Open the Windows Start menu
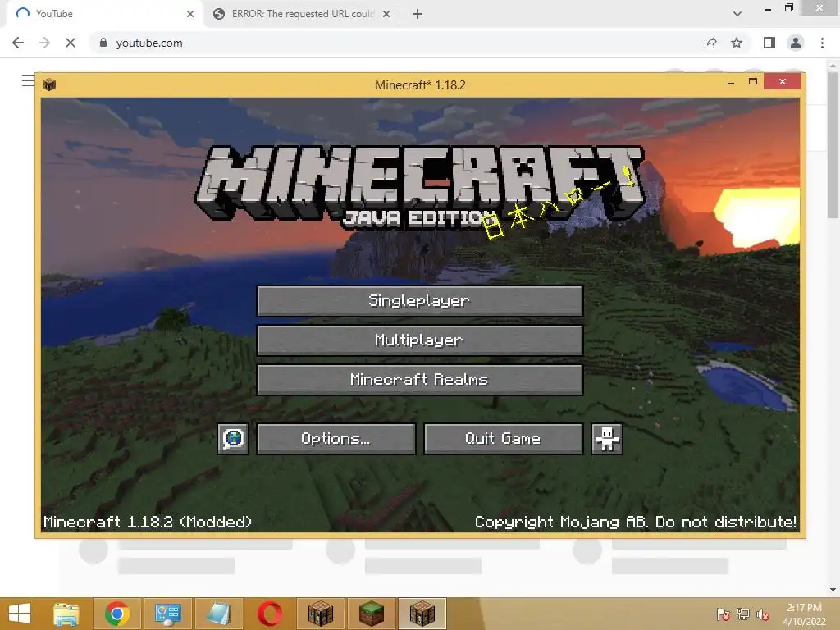840x630 pixels. 20,614
